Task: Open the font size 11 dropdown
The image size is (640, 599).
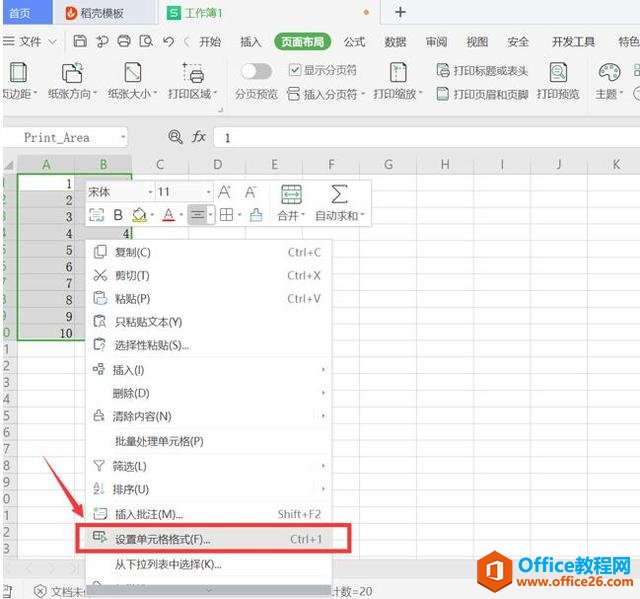Action: click(x=208, y=192)
